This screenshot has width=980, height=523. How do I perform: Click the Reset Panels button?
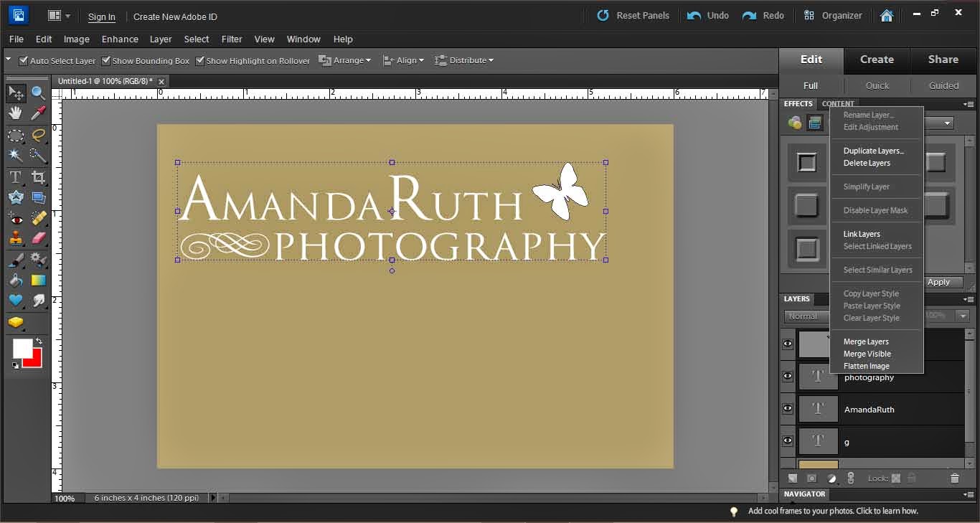[633, 16]
